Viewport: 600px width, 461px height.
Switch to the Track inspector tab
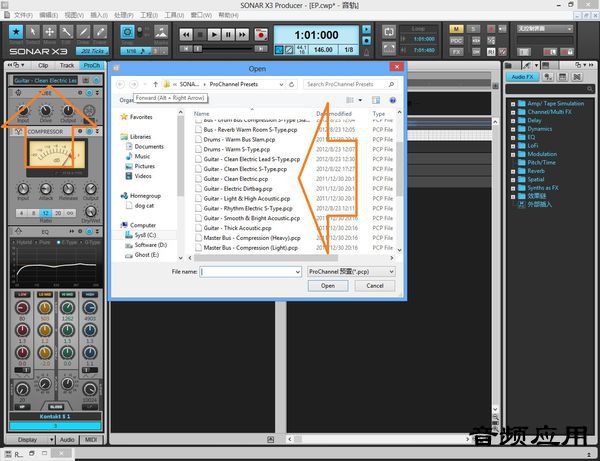click(67, 65)
